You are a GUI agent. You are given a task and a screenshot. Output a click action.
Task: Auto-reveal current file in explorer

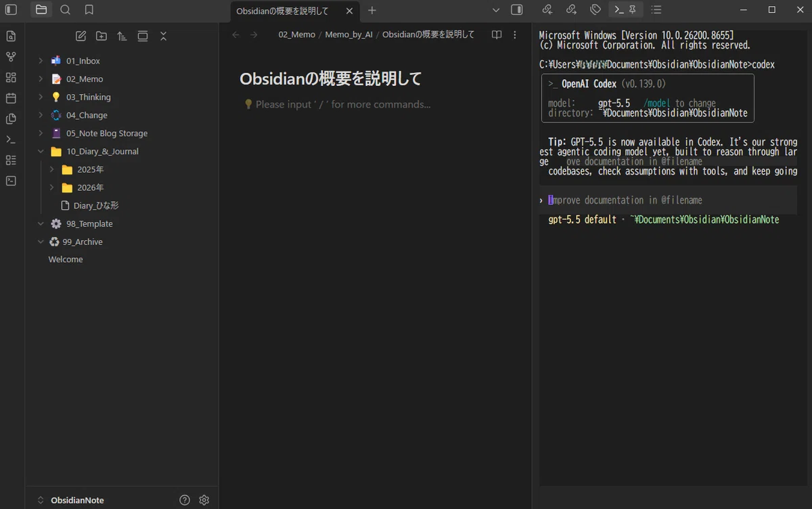142,37
